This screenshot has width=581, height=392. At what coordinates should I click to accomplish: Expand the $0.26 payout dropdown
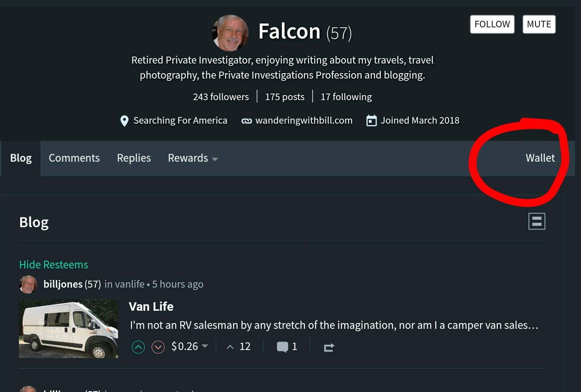point(205,346)
